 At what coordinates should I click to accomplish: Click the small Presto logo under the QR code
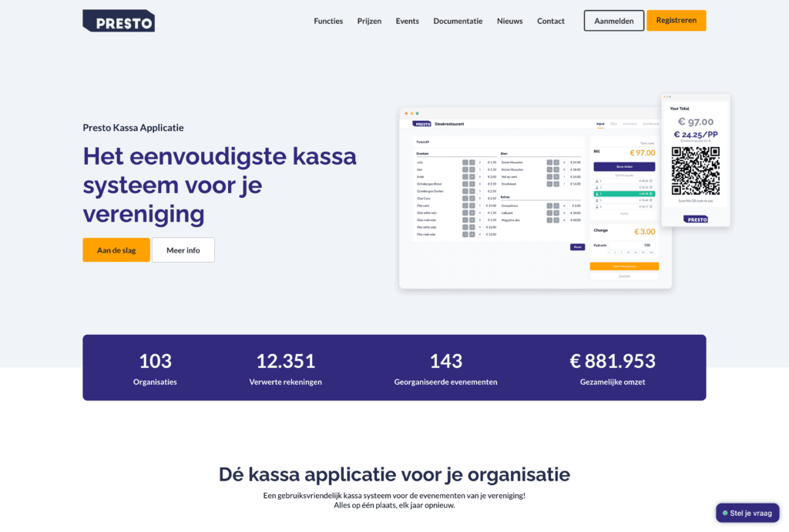point(696,219)
